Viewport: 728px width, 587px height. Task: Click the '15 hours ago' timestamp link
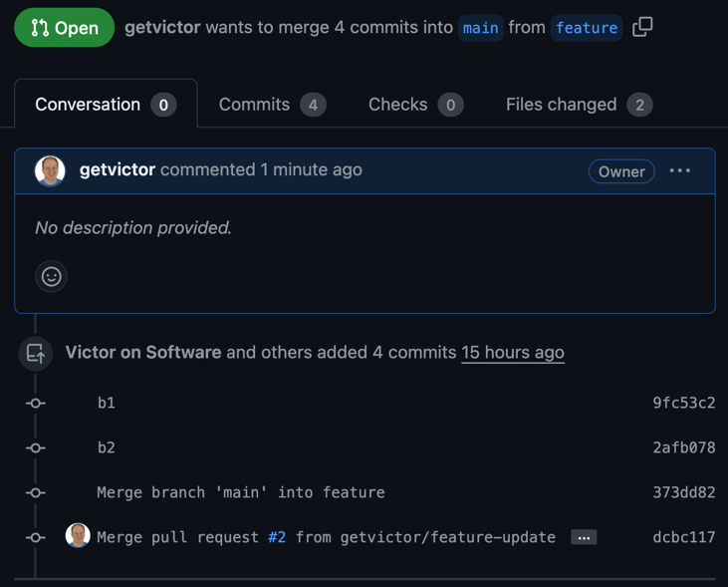513,352
